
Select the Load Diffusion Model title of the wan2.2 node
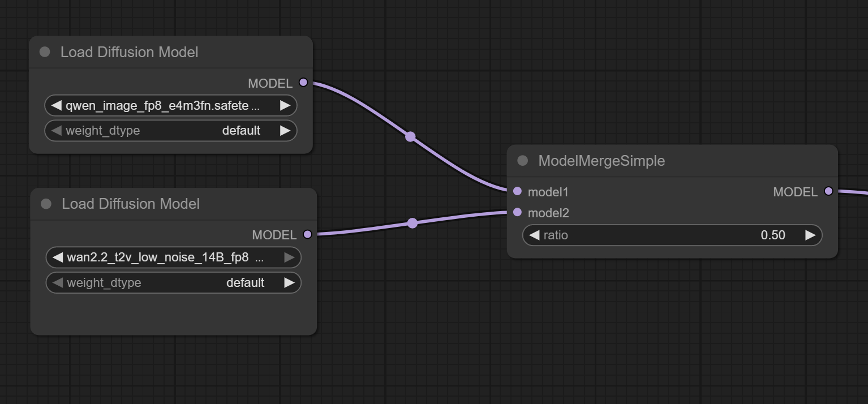point(131,204)
